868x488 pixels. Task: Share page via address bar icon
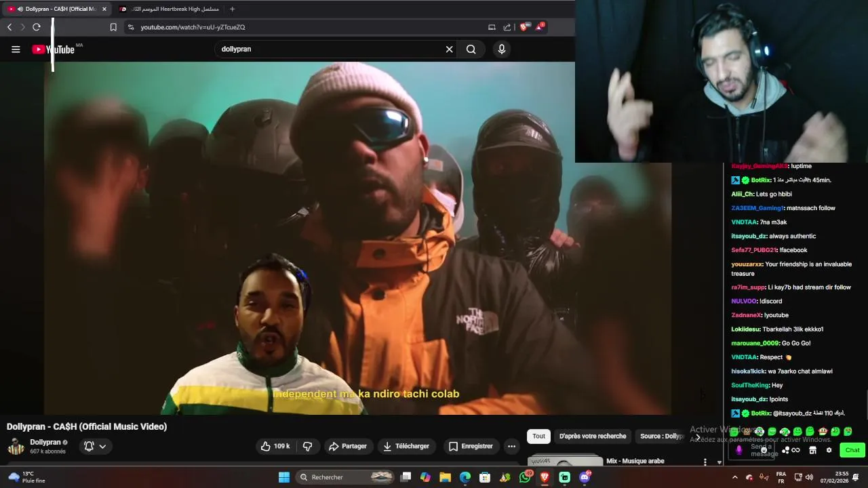pos(507,27)
